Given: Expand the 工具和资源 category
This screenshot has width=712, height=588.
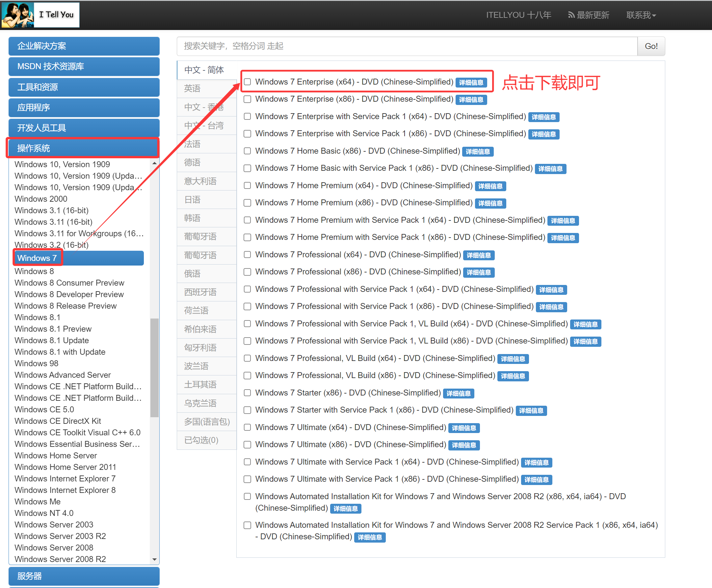Looking at the screenshot, I should (x=84, y=87).
